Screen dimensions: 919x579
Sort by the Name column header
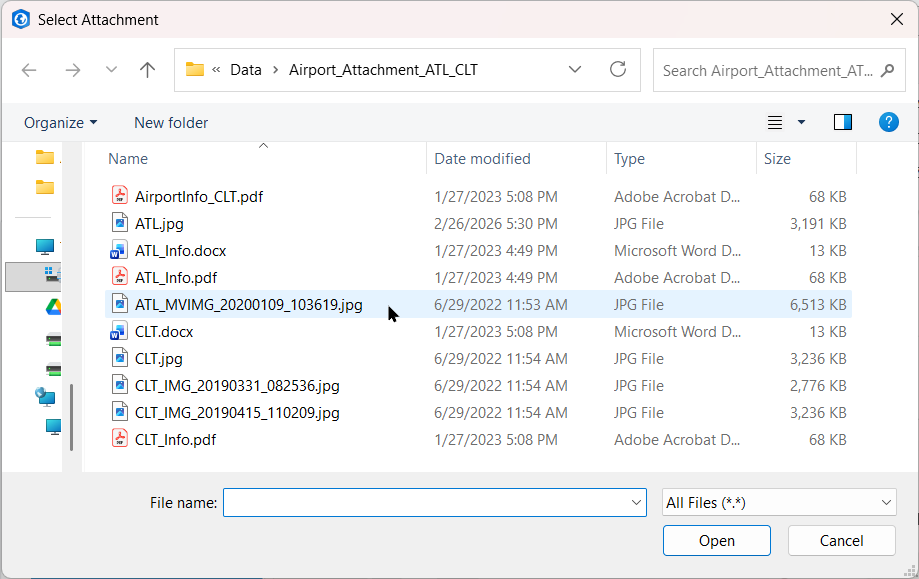(128, 159)
